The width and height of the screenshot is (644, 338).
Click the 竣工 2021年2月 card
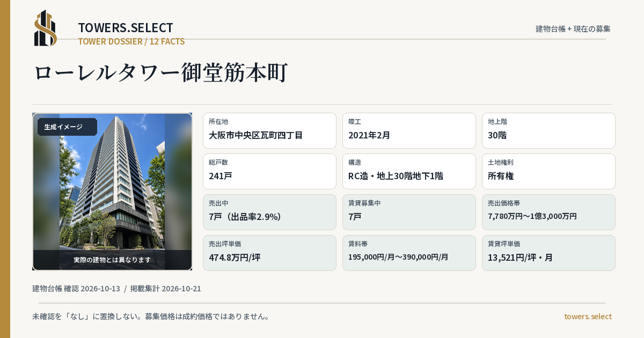409,130
